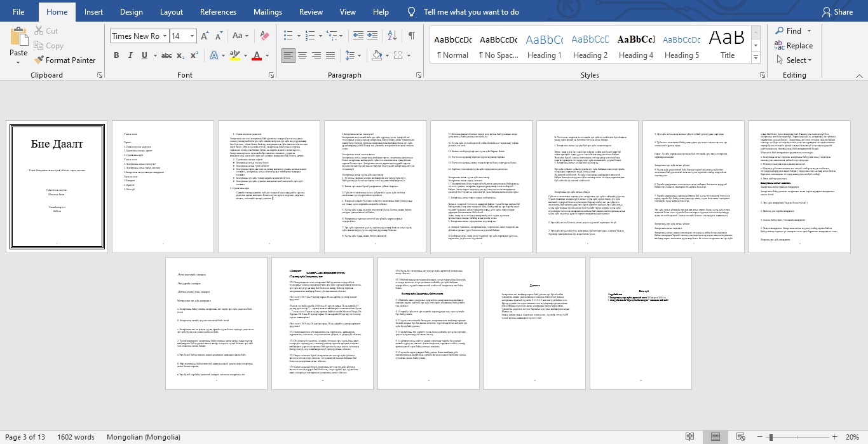
Task: Toggle Print Layout view in status bar
Action: (x=715, y=437)
